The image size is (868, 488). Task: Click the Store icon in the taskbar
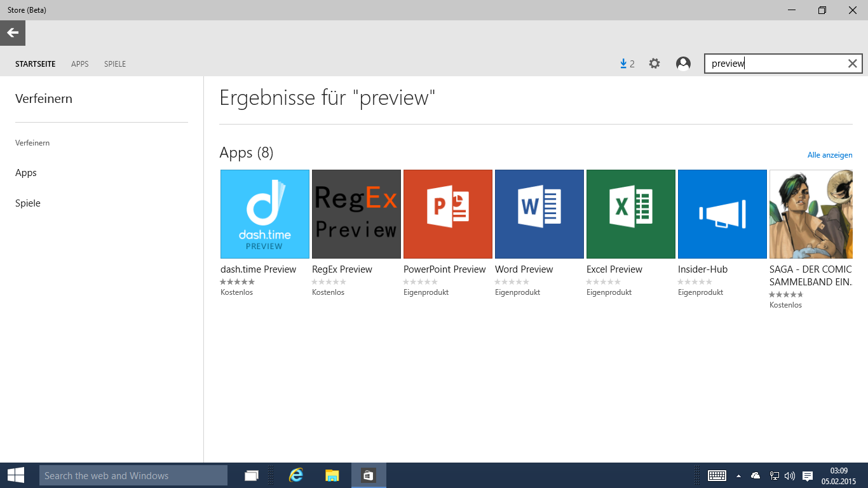pos(369,475)
